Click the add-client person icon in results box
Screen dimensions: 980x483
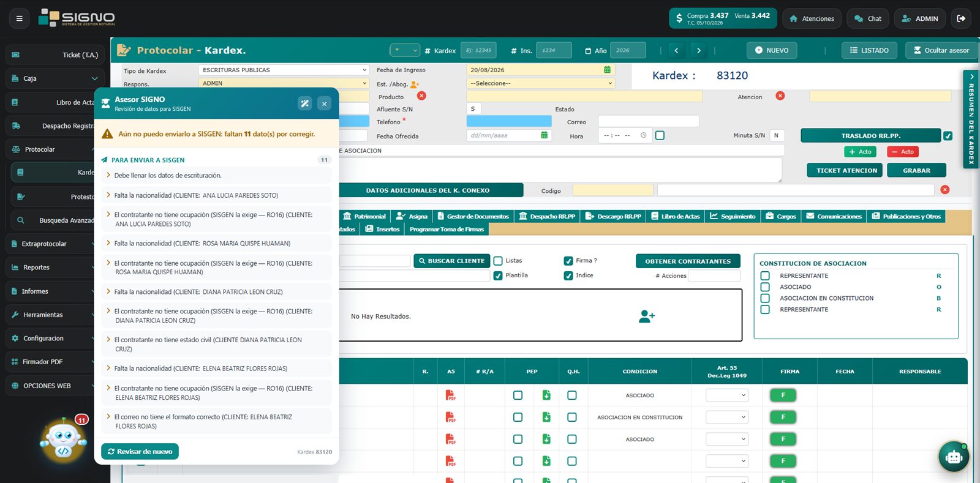pyautogui.click(x=647, y=316)
